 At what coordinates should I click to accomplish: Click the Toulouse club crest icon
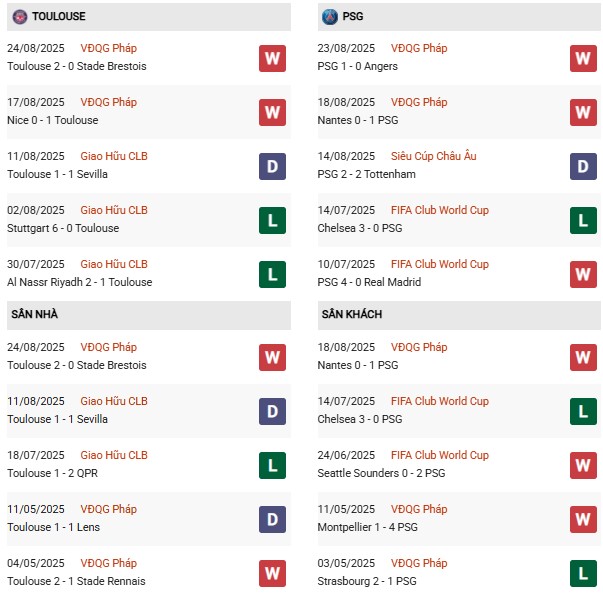(x=19, y=17)
